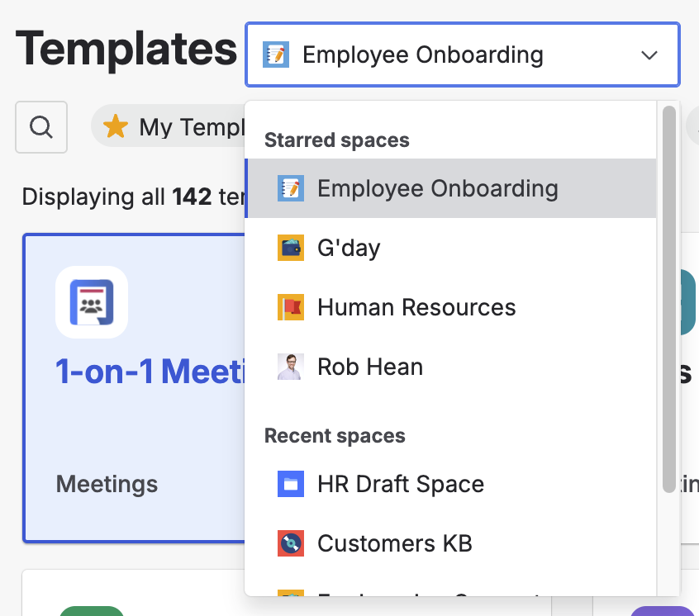This screenshot has width=699, height=616.
Task: Select Employee Onboarding from starred spaces
Action: point(450,188)
